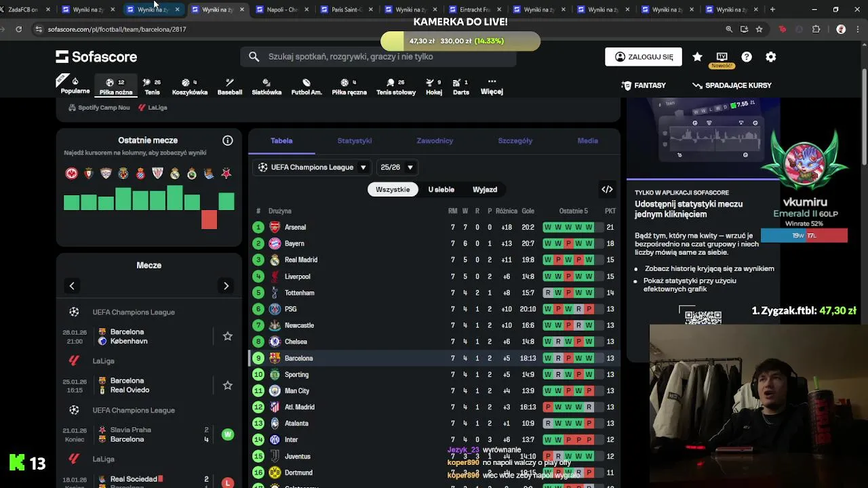
Task: Bookmark this page in address bar
Action: pos(759,29)
